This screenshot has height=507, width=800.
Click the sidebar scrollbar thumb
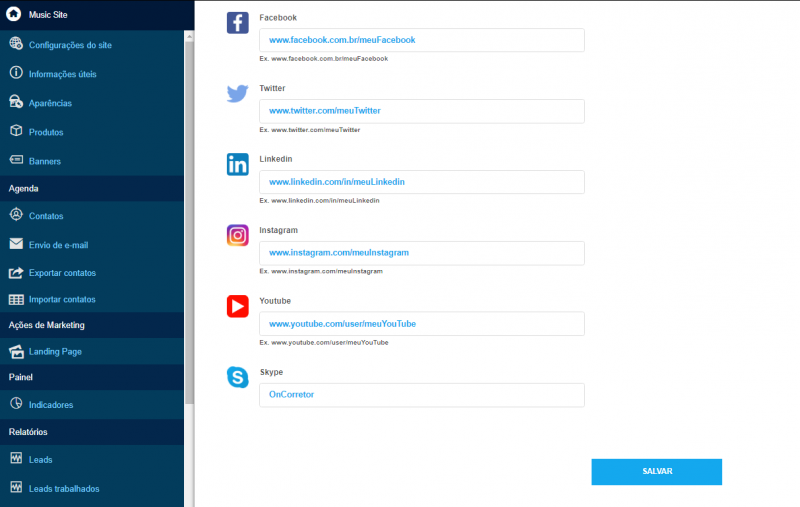tap(189, 223)
